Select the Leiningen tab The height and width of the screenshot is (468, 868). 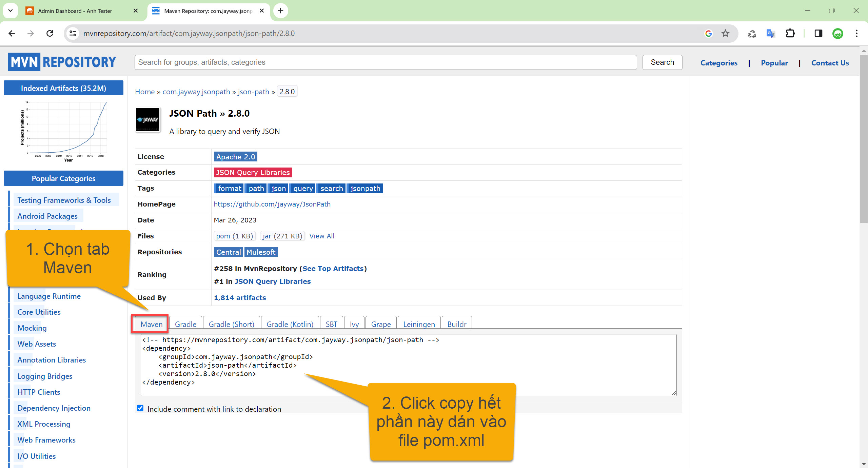[419, 324]
